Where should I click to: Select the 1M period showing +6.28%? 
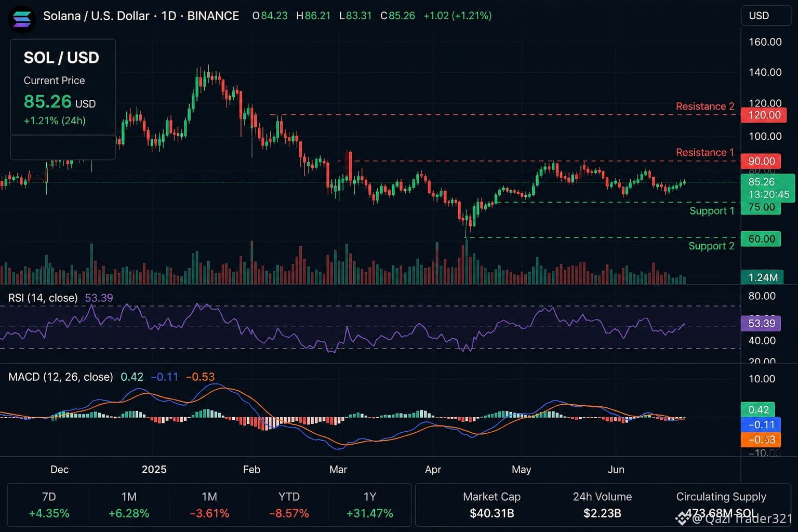coord(129,505)
